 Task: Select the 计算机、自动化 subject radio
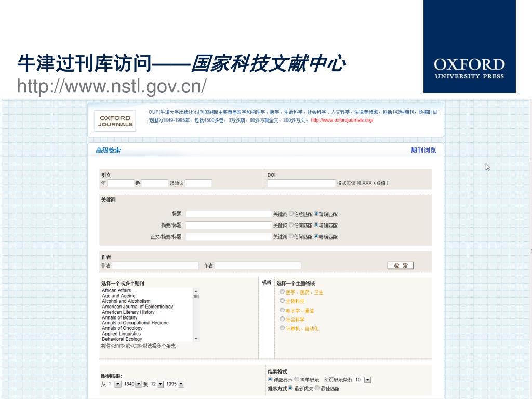(x=282, y=328)
